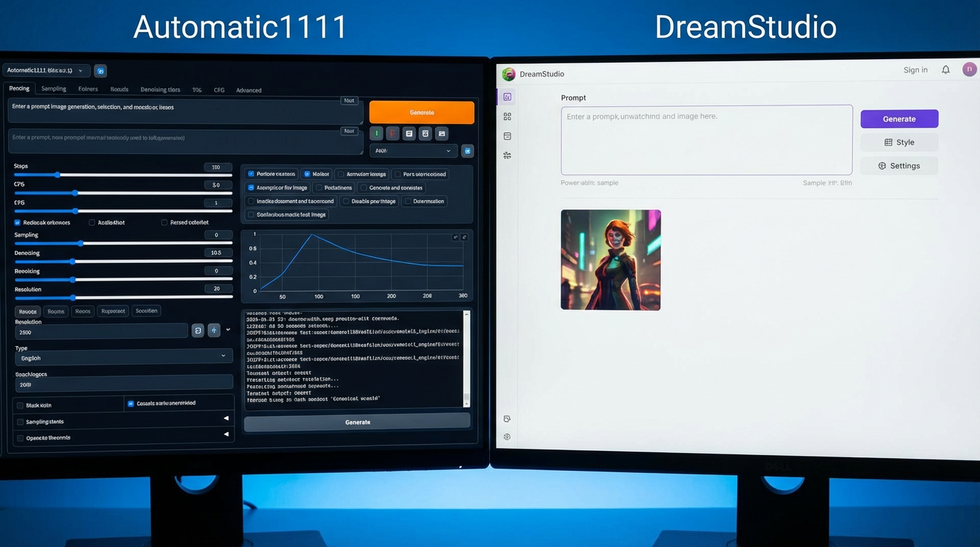
Task: Click the green icon under the orange Generate button
Action: click(377, 133)
